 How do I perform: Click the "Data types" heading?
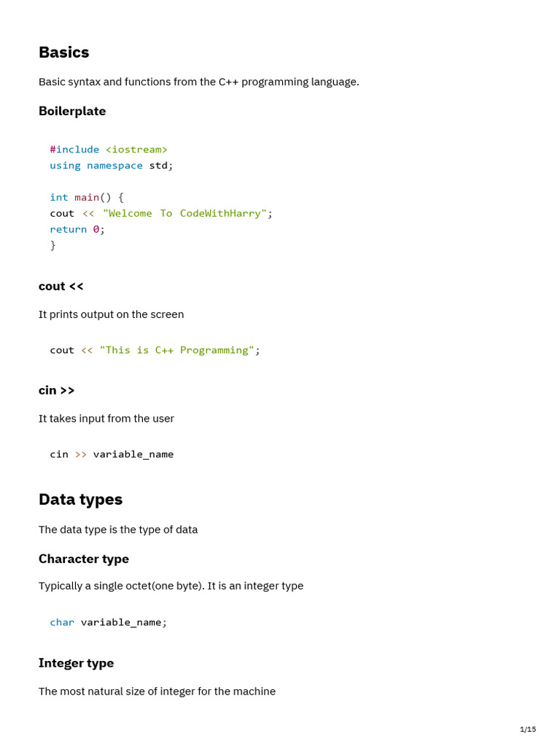[x=80, y=500]
